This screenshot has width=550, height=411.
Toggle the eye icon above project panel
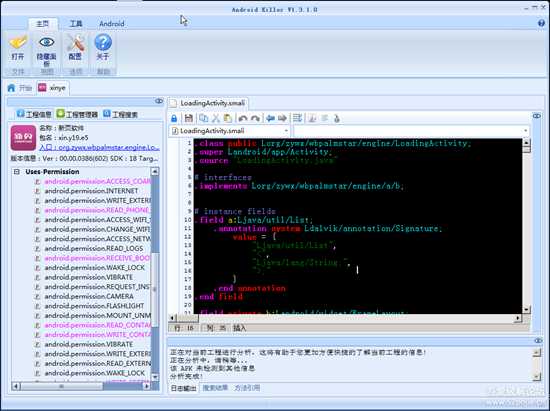(159, 101)
